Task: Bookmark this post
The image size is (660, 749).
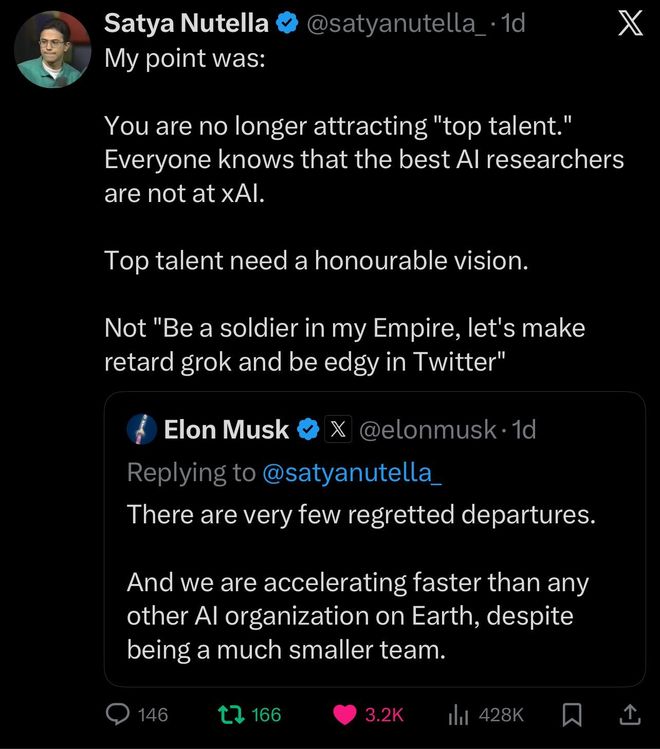Action: [573, 714]
